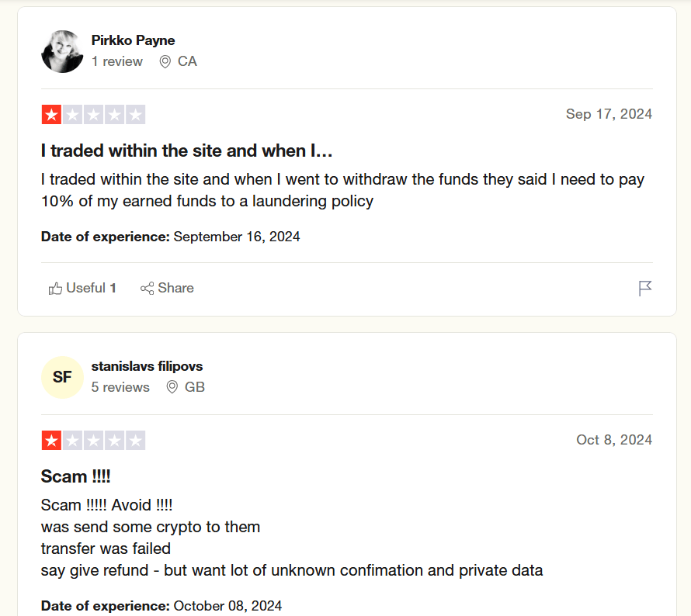Viewport: 691px width, 616px height.
Task: Click the Oct 8, 2024 review date
Action: click(x=614, y=440)
